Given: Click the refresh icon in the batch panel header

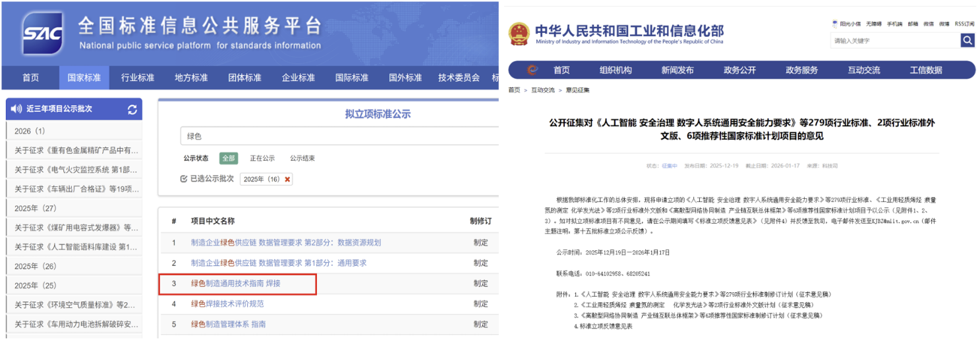Looking at the screenshot, I should (x=132, y=109).
